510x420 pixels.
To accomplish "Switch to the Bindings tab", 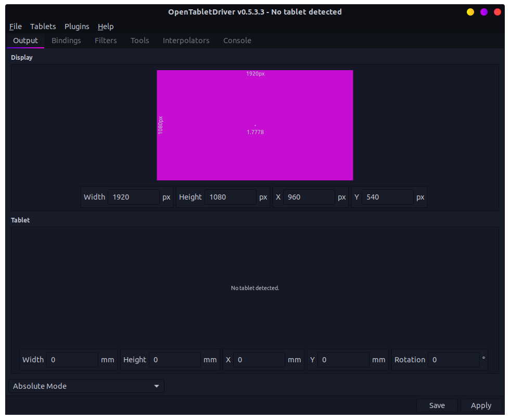I will point(66,41).
